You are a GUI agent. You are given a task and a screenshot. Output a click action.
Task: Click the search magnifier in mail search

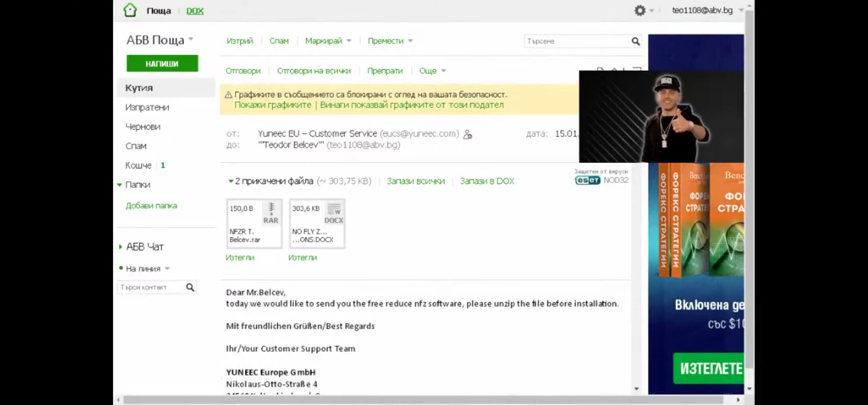635,41
